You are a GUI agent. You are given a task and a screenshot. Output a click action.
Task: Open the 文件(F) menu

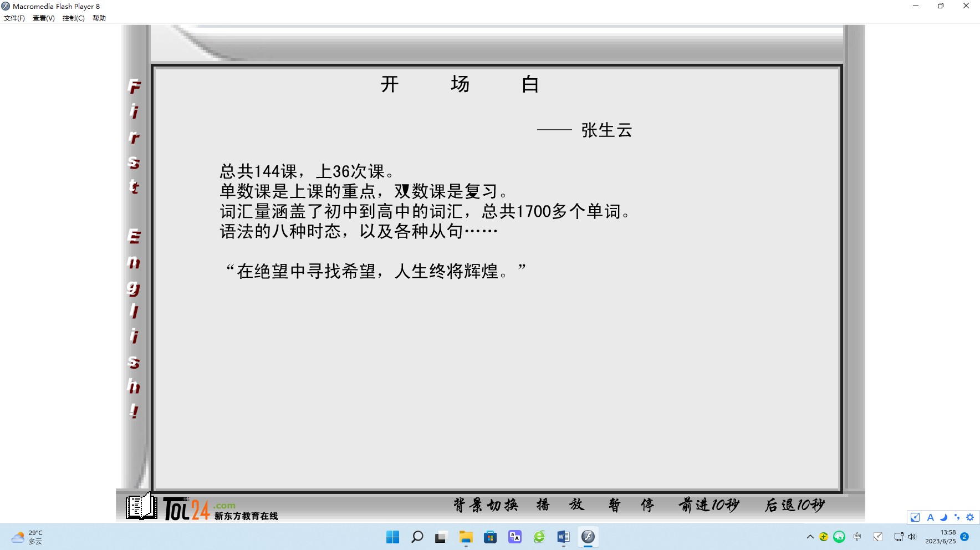pyautogui.click(x=14, y=18)
